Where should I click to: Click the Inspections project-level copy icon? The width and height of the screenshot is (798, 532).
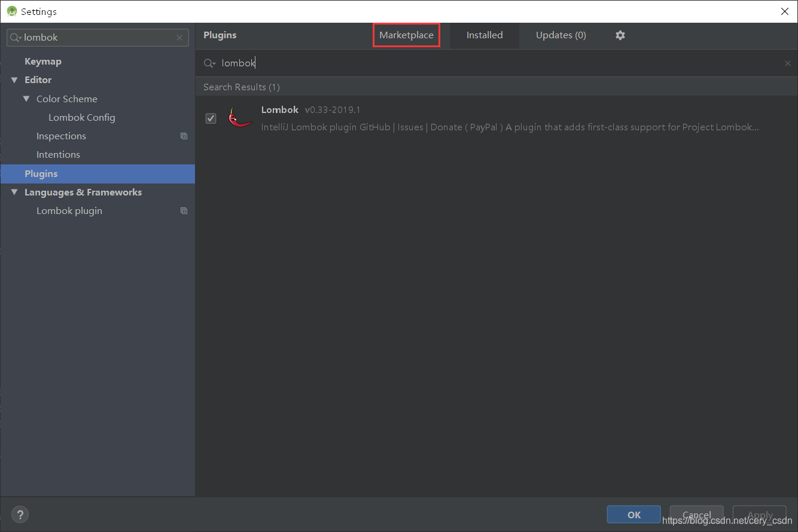[x=184, y=136]
